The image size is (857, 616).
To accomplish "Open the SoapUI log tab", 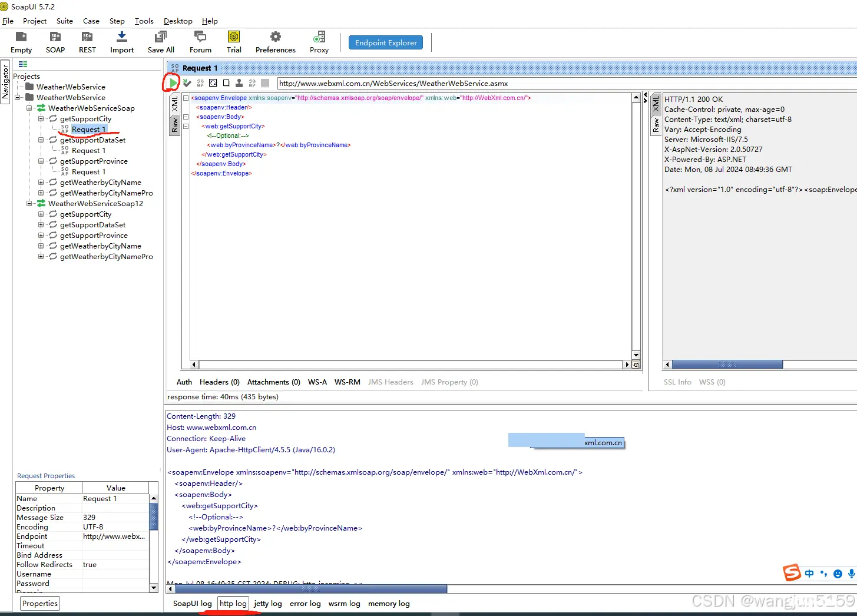I will (x=192, y=603).
